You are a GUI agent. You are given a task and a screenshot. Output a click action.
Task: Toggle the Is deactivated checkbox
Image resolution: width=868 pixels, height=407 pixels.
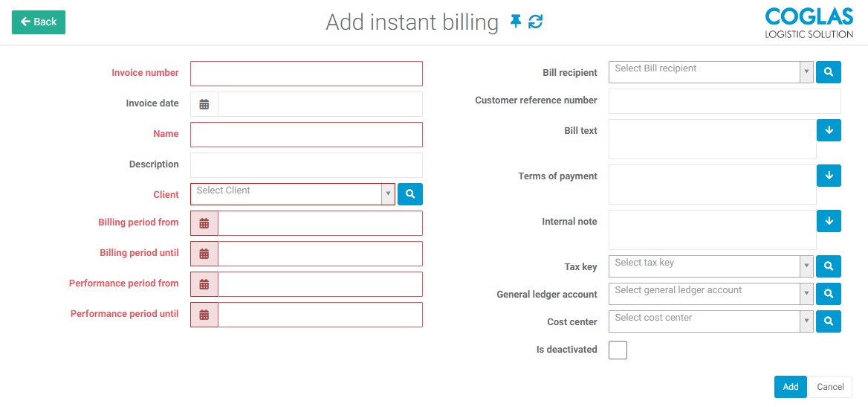click(x=618, y=350)
